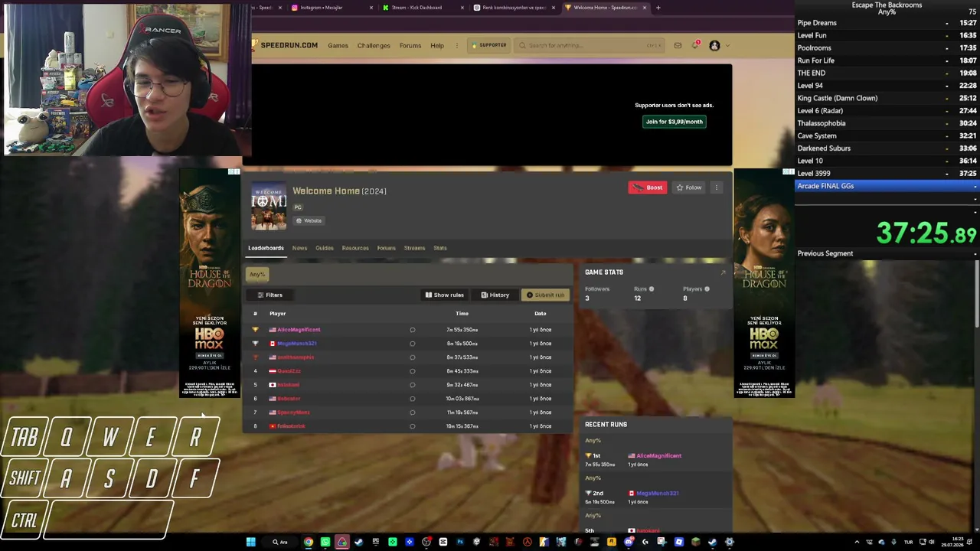Open the Windows Start menu
Image resolution: width=980 pixels, height=551 pixels.
(250, 542)
